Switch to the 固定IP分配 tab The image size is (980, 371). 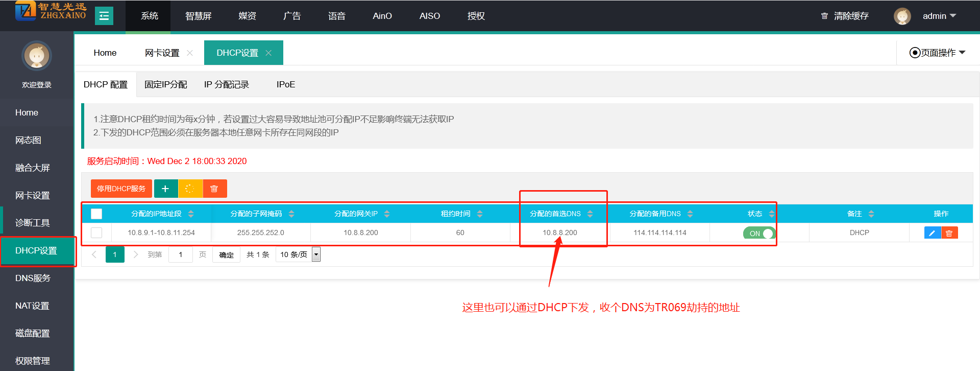pos(166,84)
